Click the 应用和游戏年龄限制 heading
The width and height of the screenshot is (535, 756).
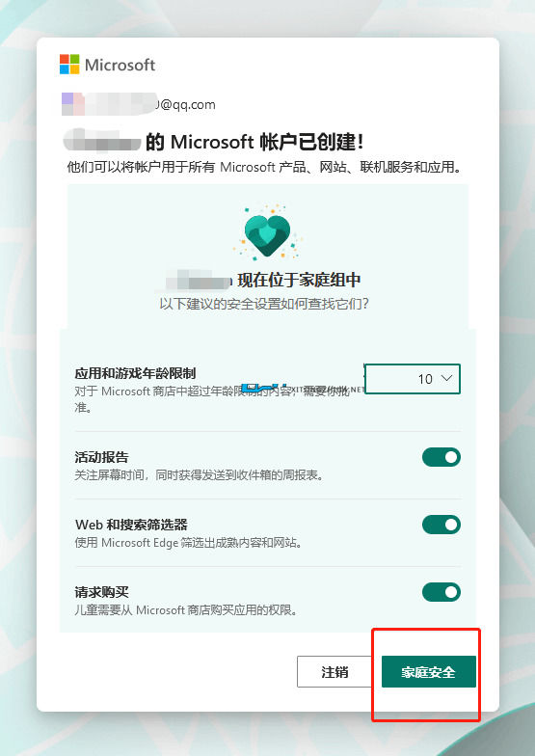tap(135, 373)
